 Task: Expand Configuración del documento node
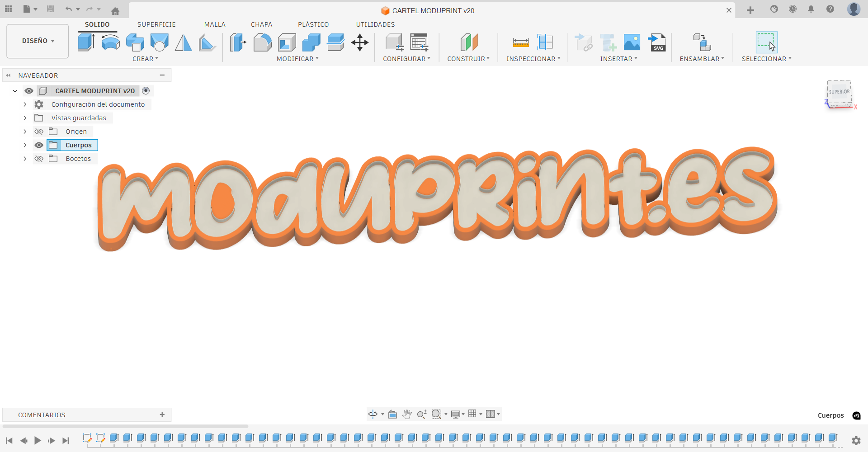pyautogui.click(x=25, y=104)
